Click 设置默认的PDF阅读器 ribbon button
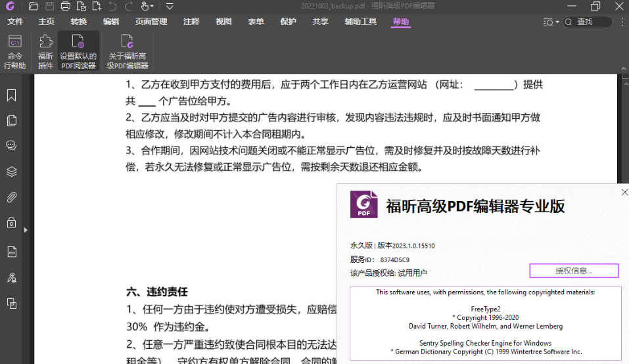 click(78, 51)
